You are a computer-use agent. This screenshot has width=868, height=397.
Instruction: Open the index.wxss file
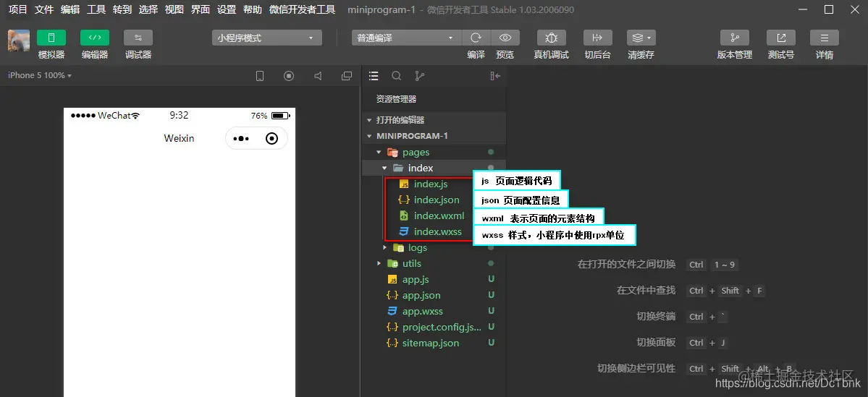(437, 231)
